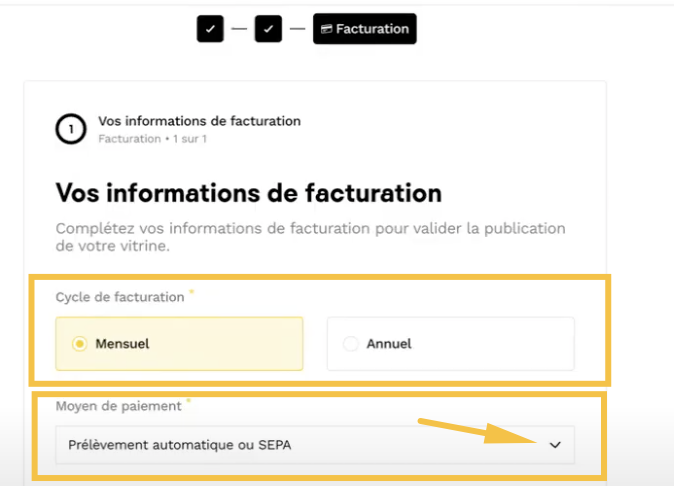Click the dash connector between the two checkmarks

(x=239, y=29)
